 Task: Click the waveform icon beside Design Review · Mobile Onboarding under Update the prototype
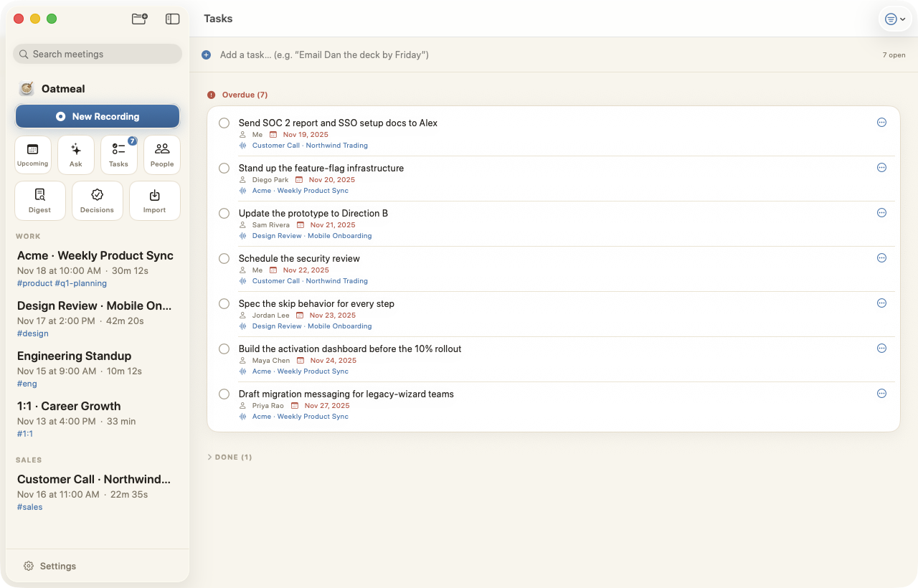(243, 236)
